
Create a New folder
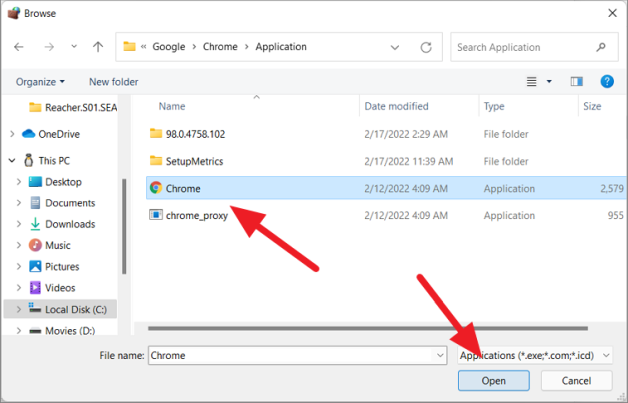[x=113, y=82]
